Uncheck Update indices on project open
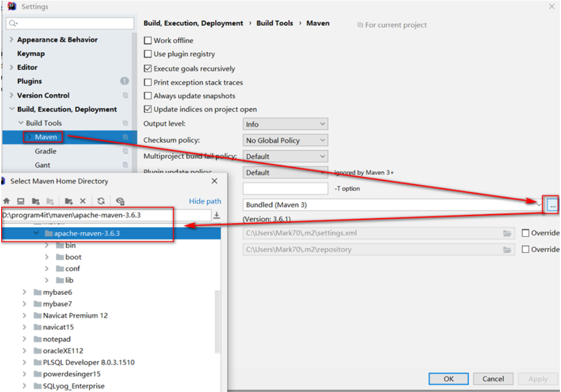The image size is (561, 392). click(x=148, y=109)
